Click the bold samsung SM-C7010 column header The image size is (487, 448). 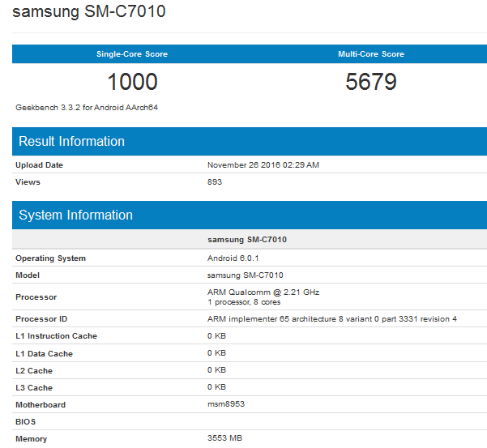pyautogui.click(x=247, y=240)
